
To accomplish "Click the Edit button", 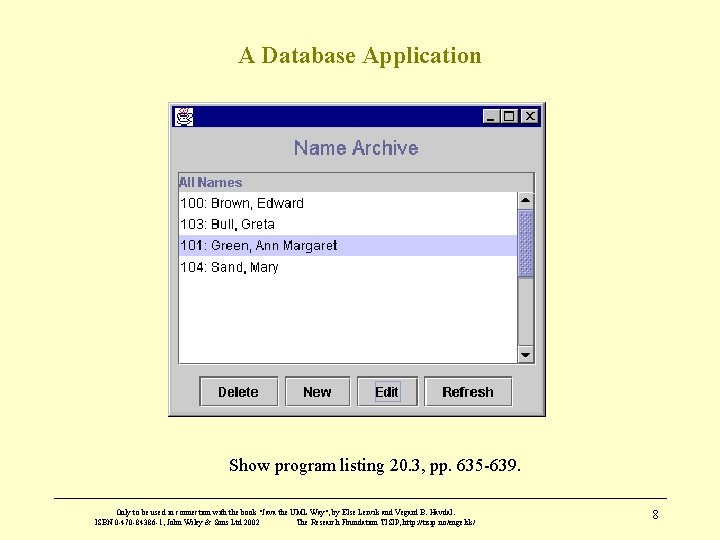I will click(x=387, y=392).
